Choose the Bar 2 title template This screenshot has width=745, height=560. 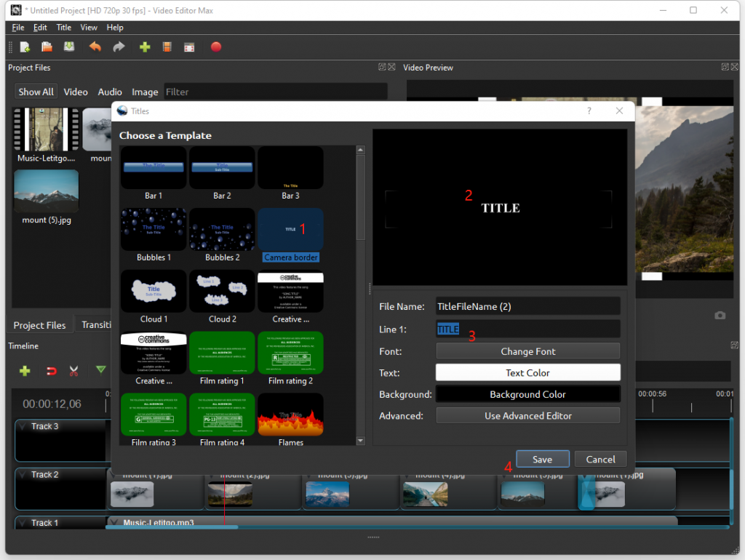click(222, 173)
